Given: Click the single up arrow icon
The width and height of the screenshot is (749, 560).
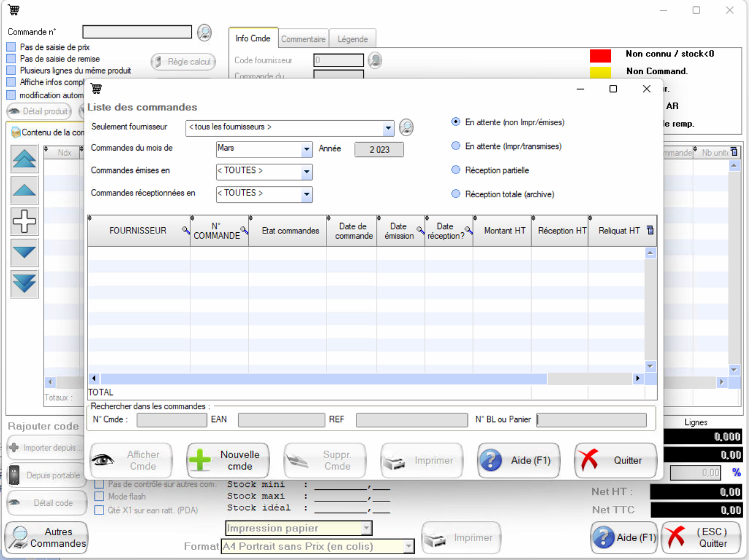Looking at the screenshot, I should (24, 190).
